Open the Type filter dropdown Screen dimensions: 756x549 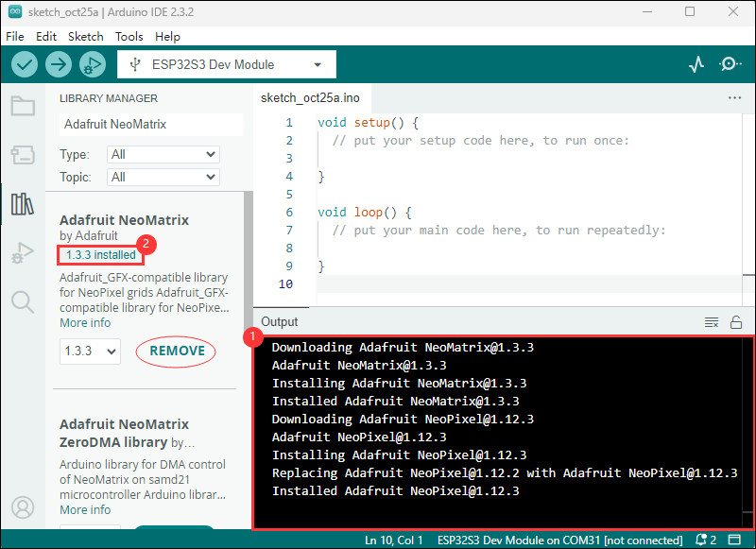tap(163, 154)
